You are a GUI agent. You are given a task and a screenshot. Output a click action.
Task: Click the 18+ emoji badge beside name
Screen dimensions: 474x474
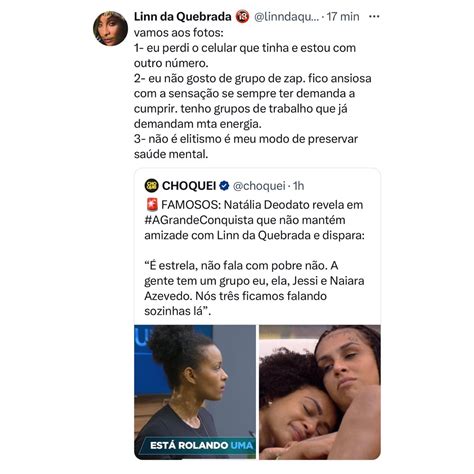242,17
